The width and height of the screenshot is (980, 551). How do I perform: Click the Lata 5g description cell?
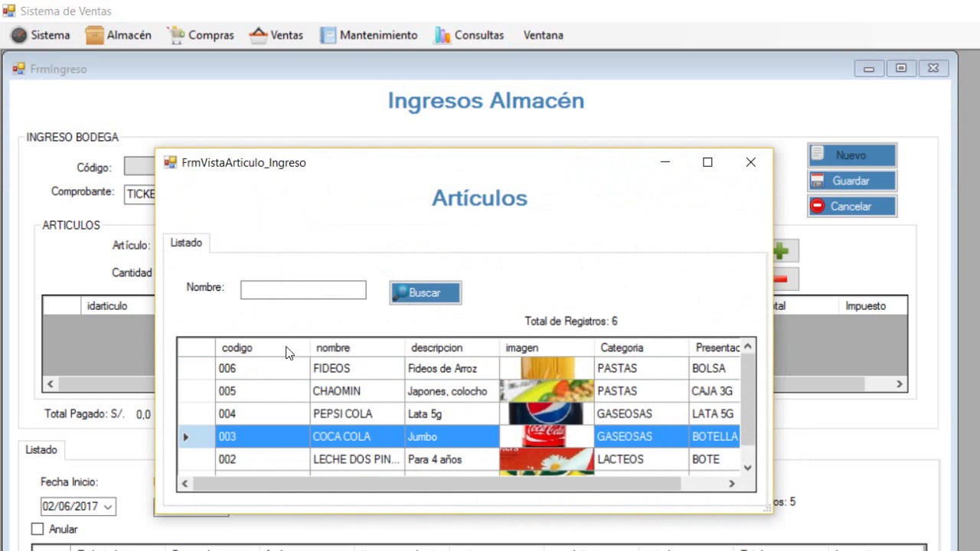pos(452,414)
